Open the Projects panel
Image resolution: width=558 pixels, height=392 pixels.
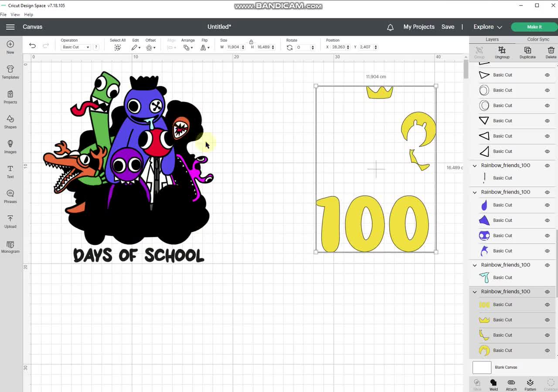tap(10, 97)
